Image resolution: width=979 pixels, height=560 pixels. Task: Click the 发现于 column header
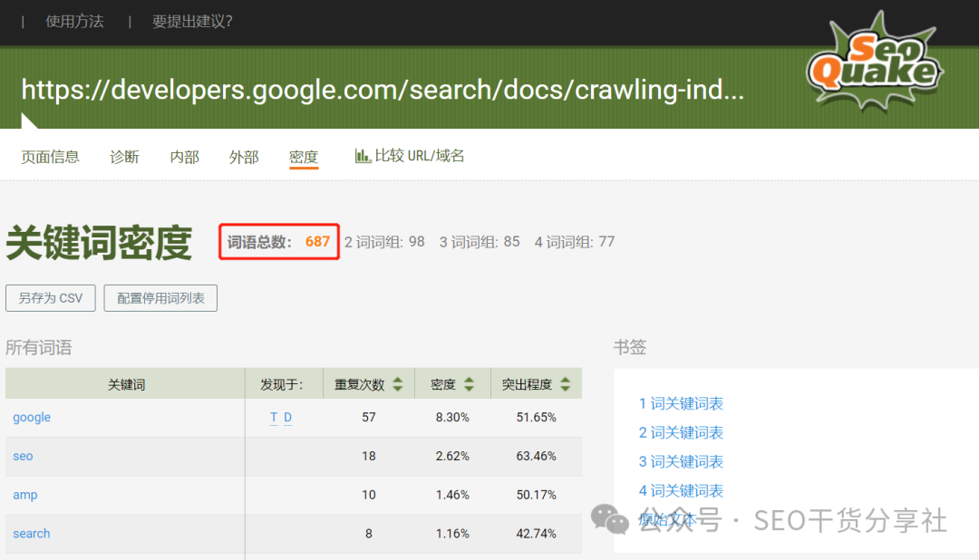pyautogui.click(x=282, y=384)
